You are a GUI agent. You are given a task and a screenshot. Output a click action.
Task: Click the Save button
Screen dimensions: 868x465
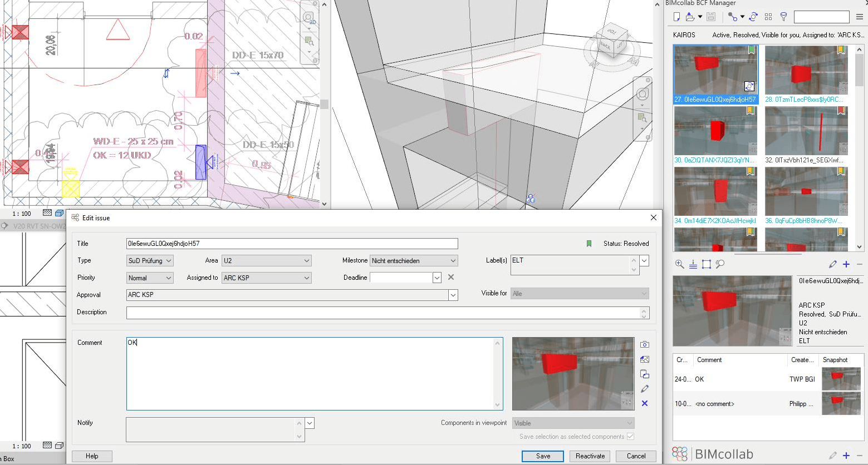click(x=543, y=456)
